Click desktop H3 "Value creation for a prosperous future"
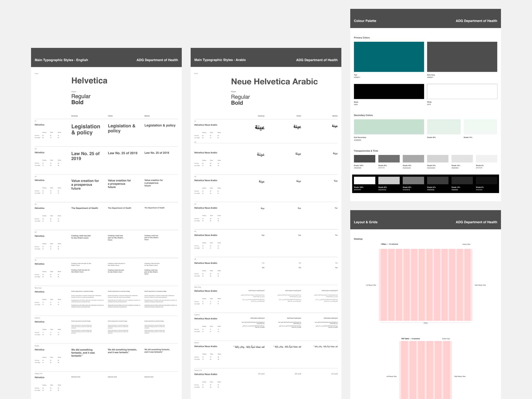 [x=85, y=184]
